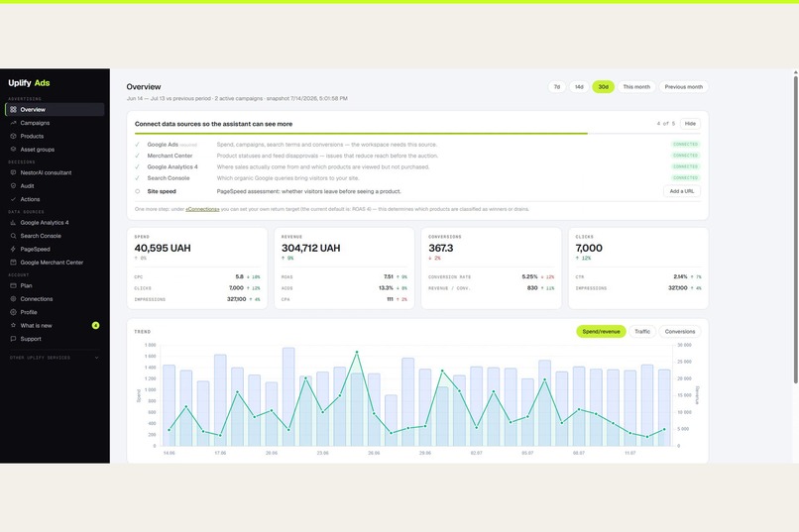799x532 pixels.
Task: Click the Conversion rate 5.25% value
Action: click(x=529, y=277)
